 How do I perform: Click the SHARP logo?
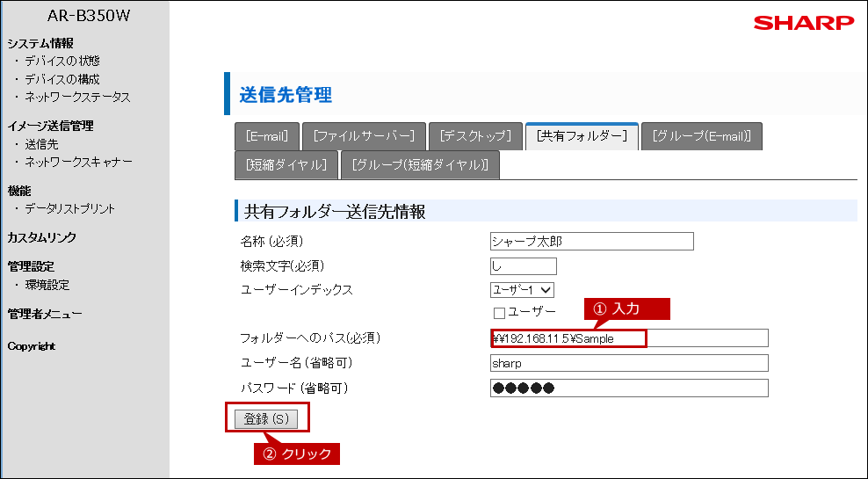(x=803, y=24)
